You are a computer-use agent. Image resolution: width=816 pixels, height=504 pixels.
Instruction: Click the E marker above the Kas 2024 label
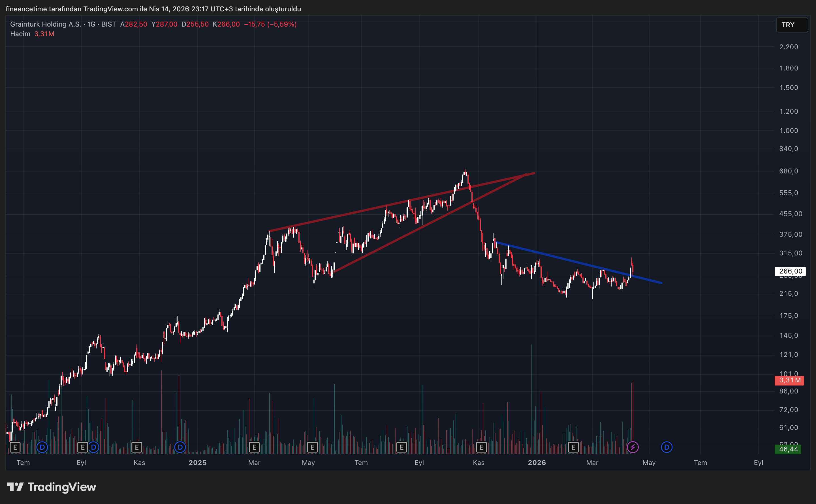136,447
